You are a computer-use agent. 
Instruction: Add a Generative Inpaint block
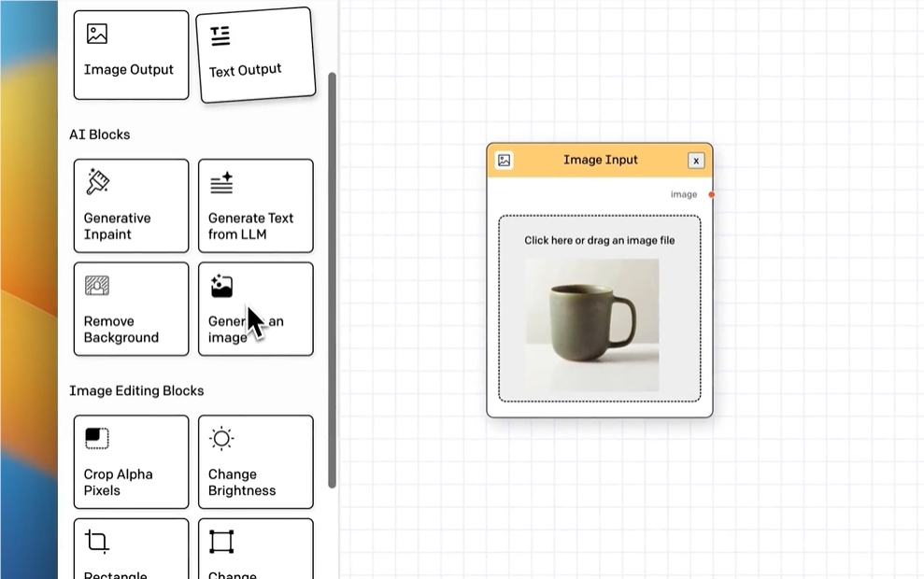click(132, 205)
